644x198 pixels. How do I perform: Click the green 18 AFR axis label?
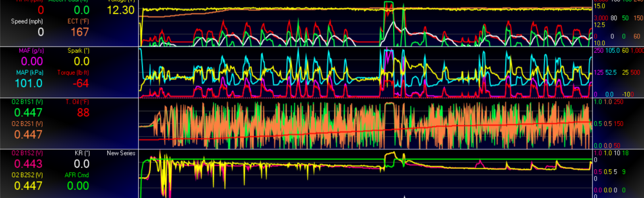point(625,153)
